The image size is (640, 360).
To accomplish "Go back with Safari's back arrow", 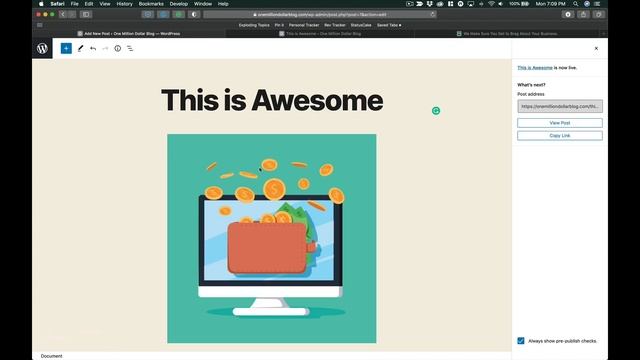I will pyautogui.click(x=62, y=14).
